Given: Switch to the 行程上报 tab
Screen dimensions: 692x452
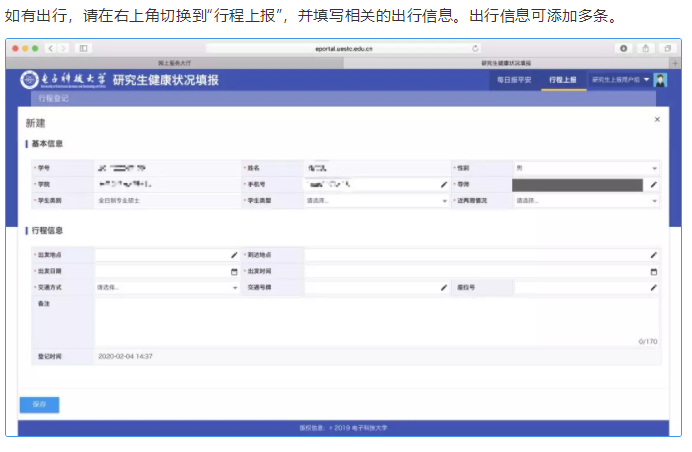Looking at the screenshot, I should point(562,80).
